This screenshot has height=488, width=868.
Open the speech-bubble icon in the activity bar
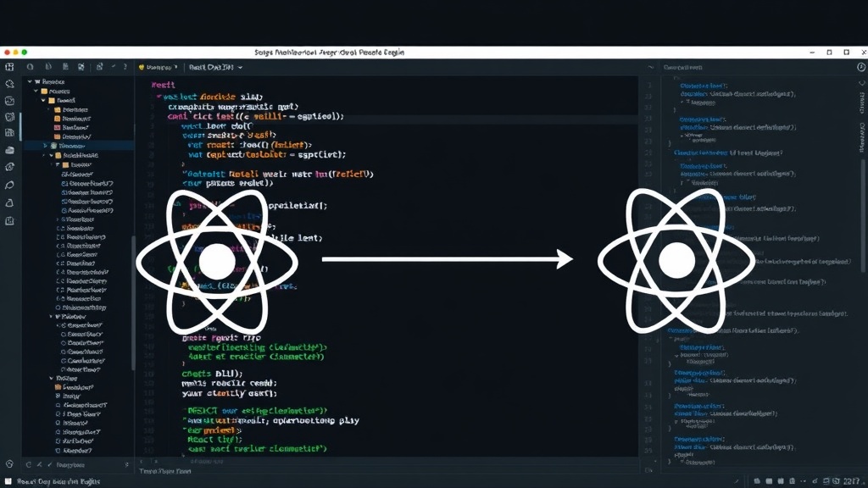pyautogui.click(x=9, y=185)
